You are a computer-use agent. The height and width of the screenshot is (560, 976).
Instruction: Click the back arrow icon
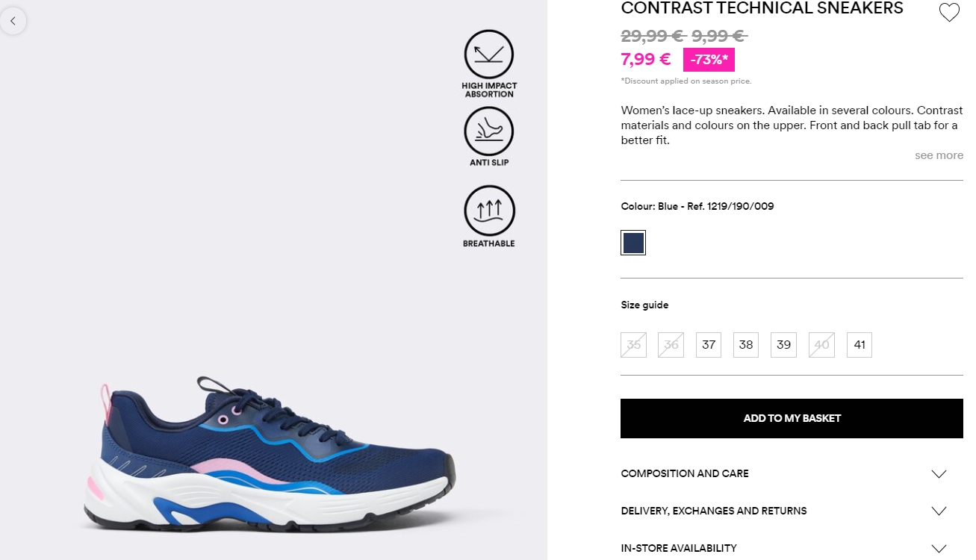coord(13,21)
